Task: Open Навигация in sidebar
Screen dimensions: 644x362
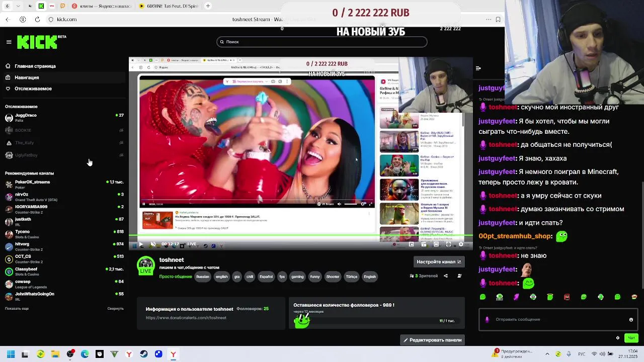Action: (x=64, y=77)
